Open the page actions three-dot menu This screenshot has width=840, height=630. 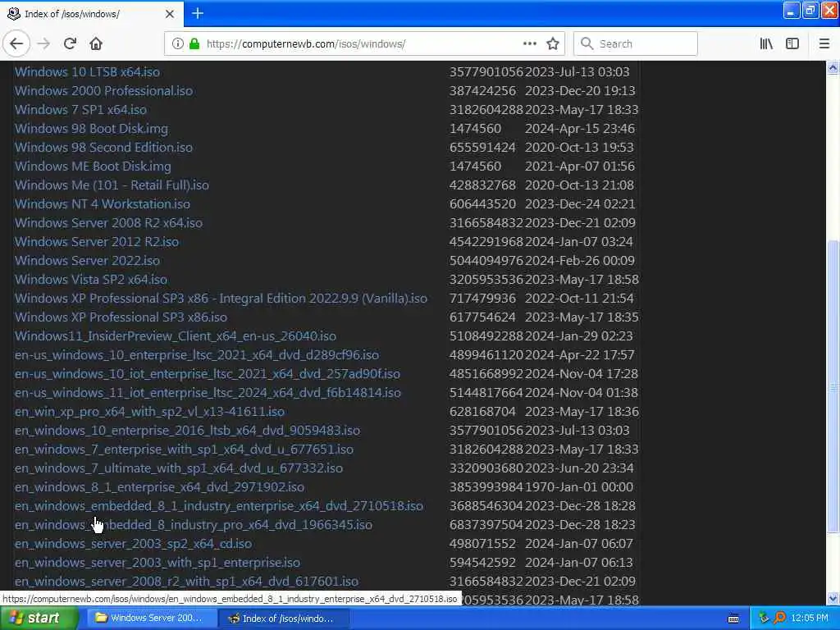[x=529, y=44]
